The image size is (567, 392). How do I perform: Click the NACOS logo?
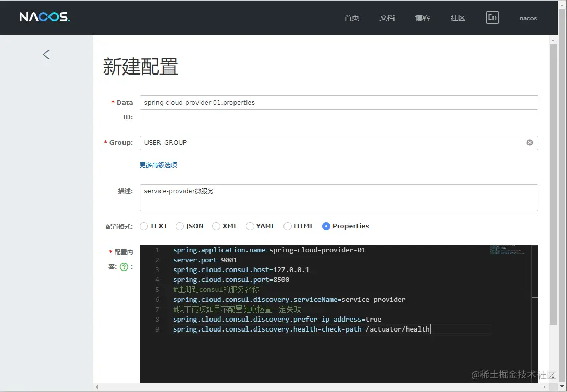44,17
